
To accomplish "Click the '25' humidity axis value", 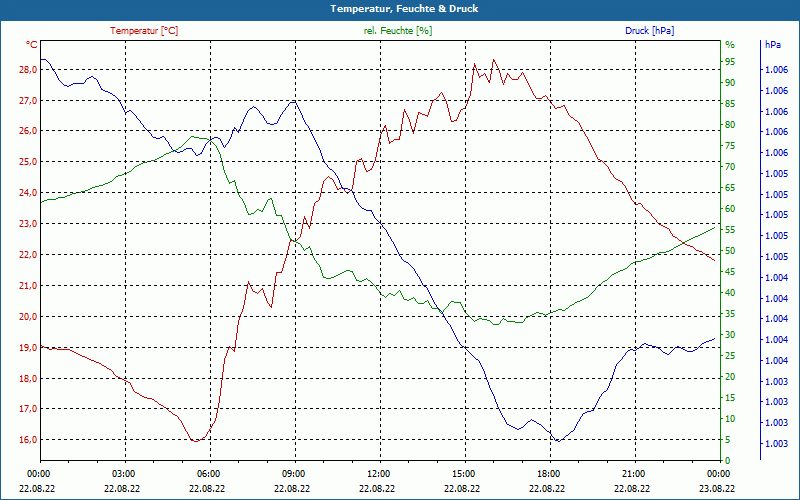I will (x=730, y=356).
